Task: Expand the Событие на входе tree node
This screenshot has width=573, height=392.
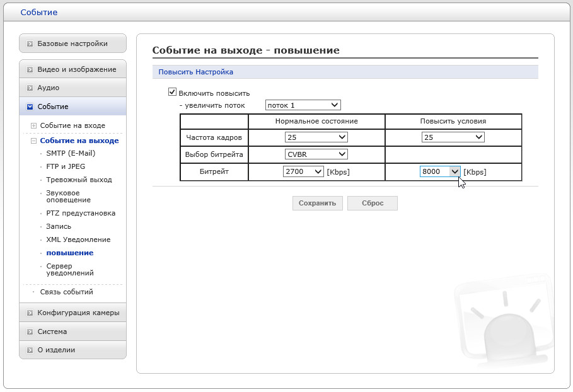Action: click(x=34, y=126)
